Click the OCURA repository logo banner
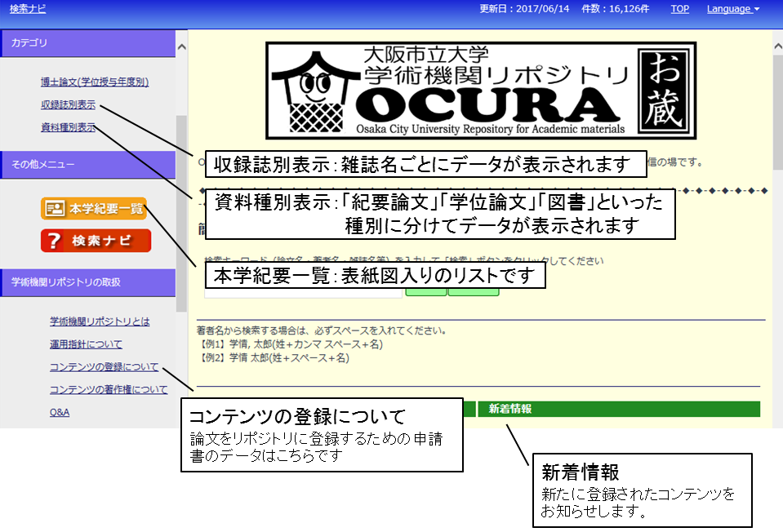 click(x=480, y=91)
